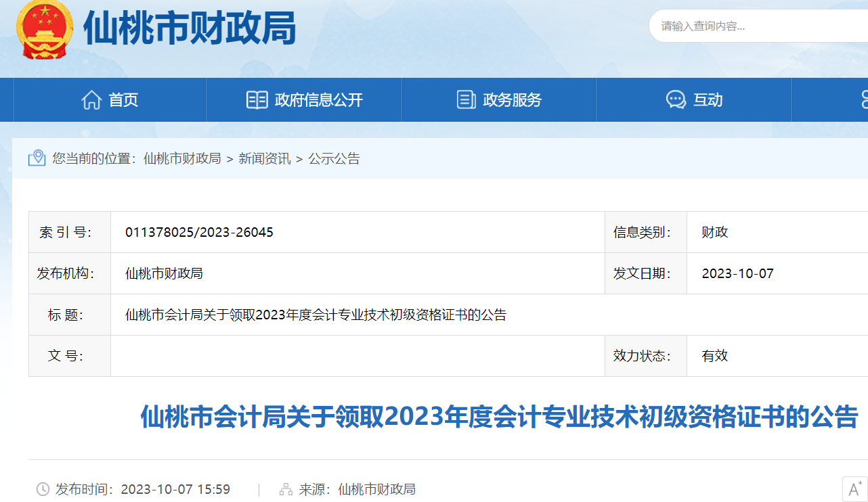Click the 发文日期 label cell

[646, 273]
